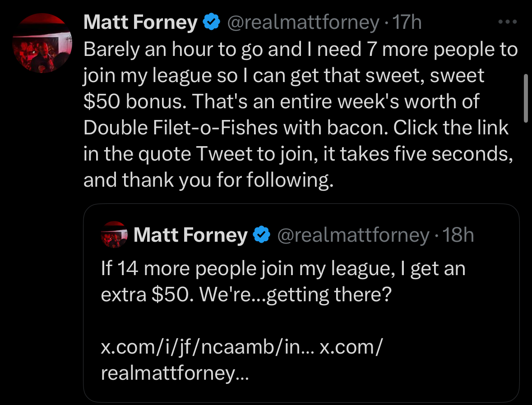Click Matt Forney's large profile avatar
532x405 pixels.
click(x=42, y=43)
